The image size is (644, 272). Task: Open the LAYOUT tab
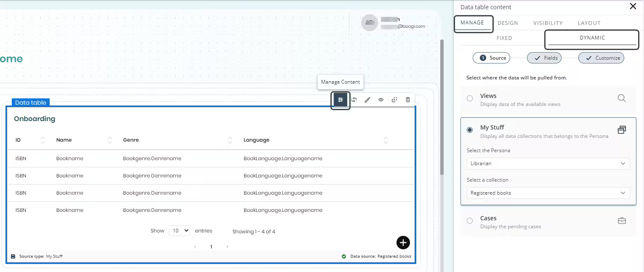coord(589,23)
